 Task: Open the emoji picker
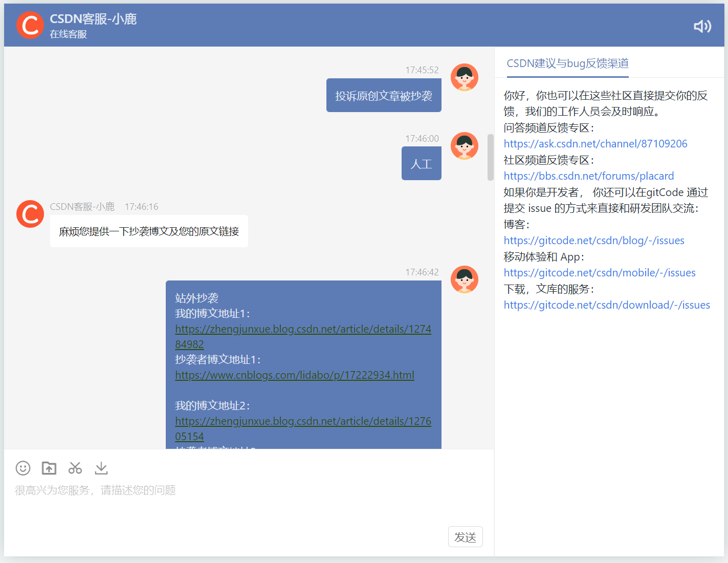pyautogui.click(x=23, y=468)
